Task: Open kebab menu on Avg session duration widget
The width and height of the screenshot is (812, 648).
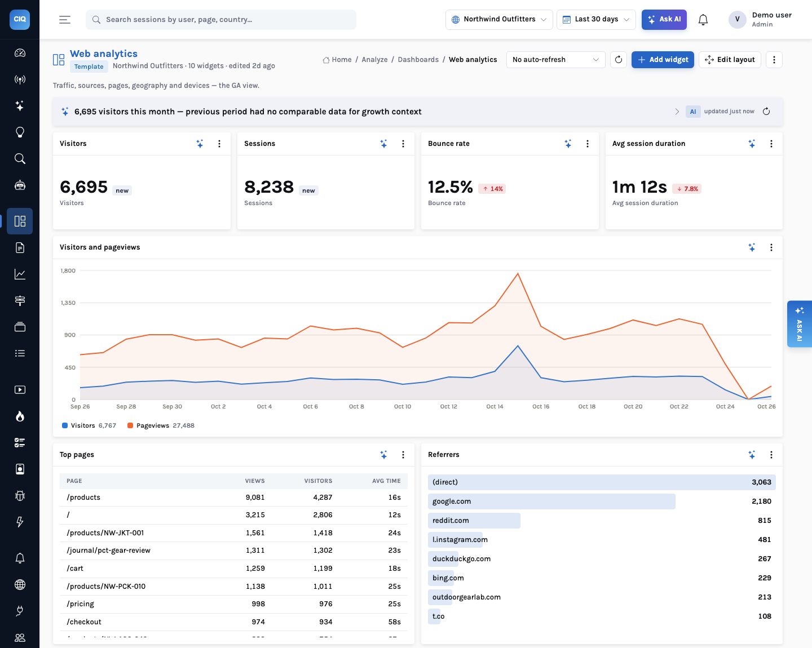Action: (771, 144)
